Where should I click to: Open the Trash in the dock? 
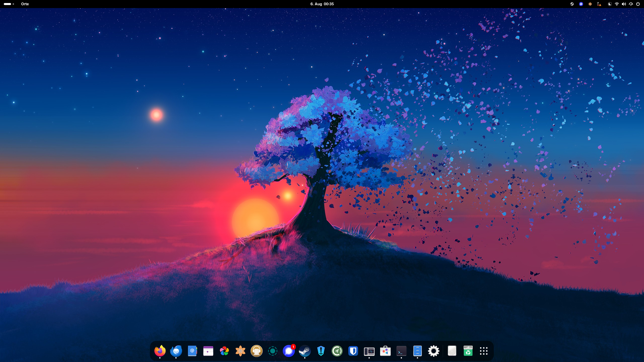[x=468, y=351]
